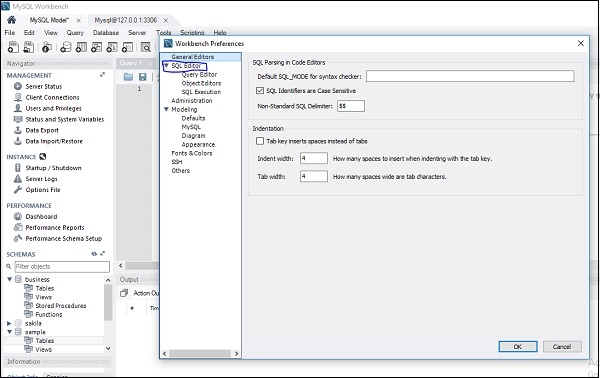
Task: Create a new SQL tab toolbar icon
Action: click(x=13, y=47)
